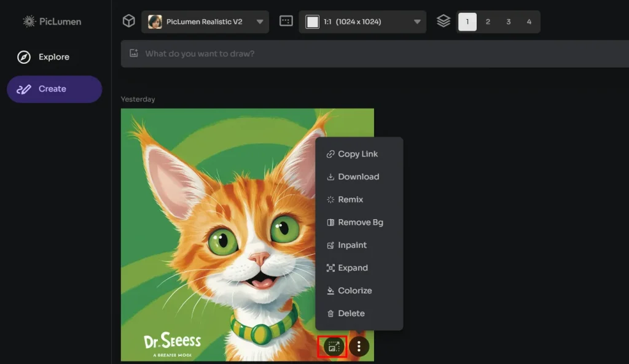Open the Create page

[x=54, y=88]
